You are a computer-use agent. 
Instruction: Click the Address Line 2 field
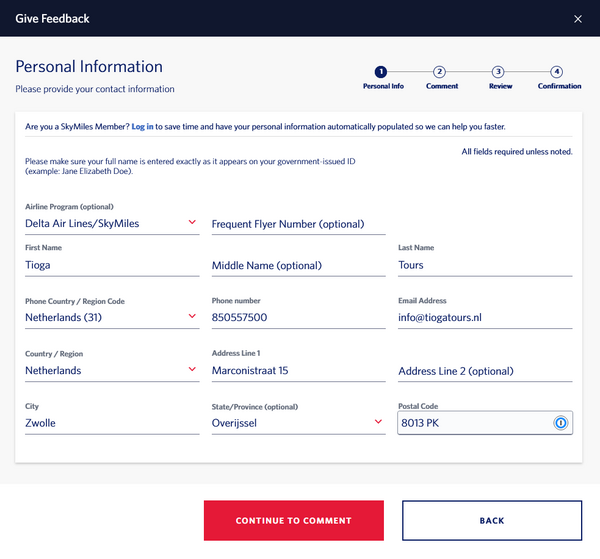(x=484, y=371)
